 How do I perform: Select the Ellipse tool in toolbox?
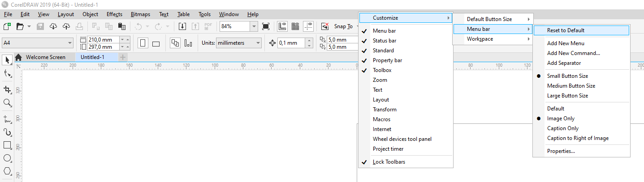pyautogui.click(x=7, y=158)
